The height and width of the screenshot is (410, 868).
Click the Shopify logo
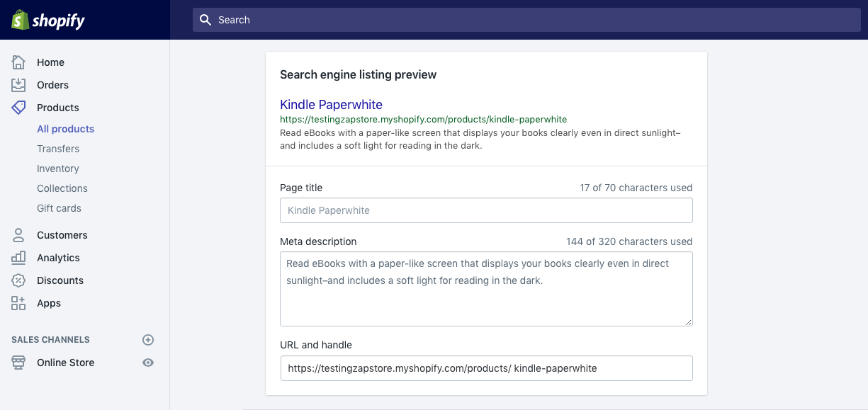point(47,20)
